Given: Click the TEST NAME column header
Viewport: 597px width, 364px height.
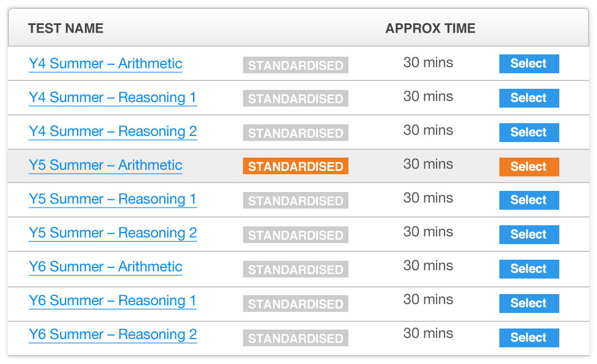Looking at the screenshot, I should coord(65,28).
